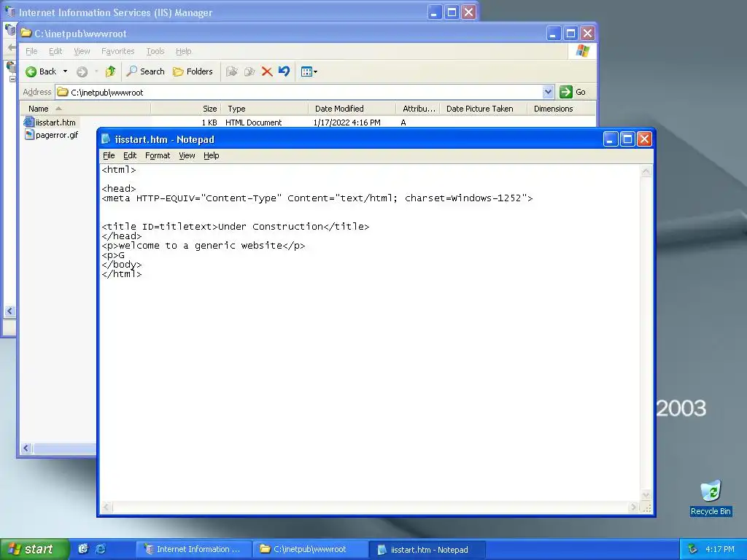The height and width of the screenshot is (560, 747).
Task: Click the Go button next to address bar
Action: [573, 92]
